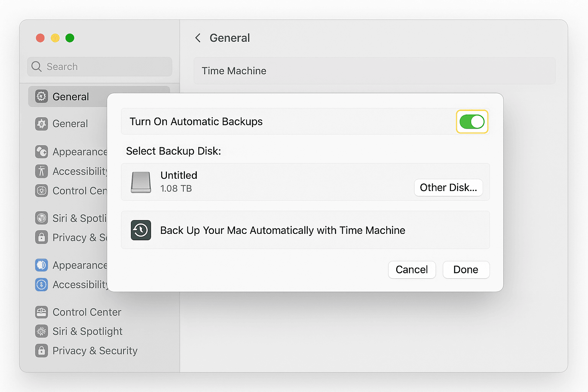Click the Time Machine header row
The image size is (588, 392).
coord(374,71)
